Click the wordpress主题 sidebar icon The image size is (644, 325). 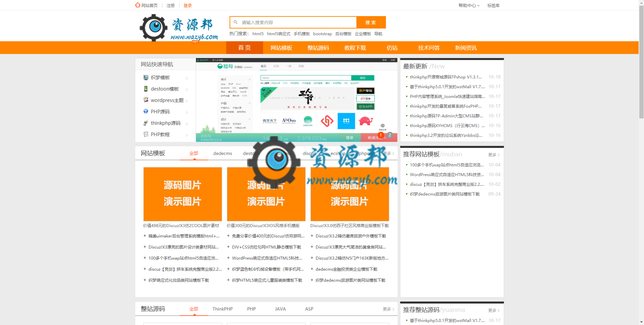pos(146,100)
